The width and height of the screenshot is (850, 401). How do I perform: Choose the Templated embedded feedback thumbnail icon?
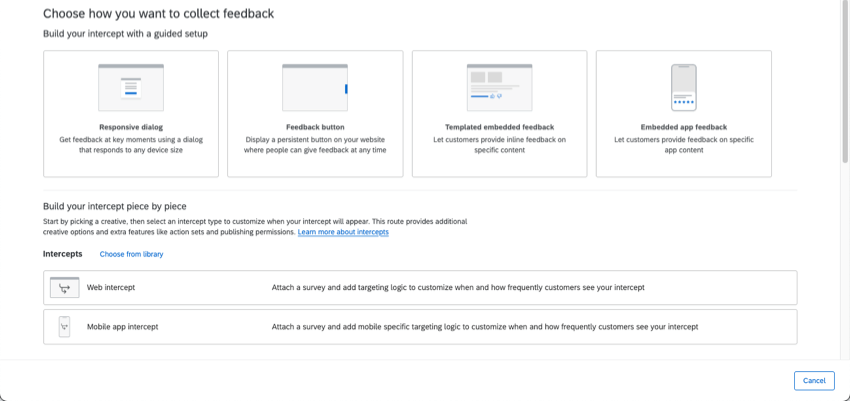(x=499, y=87)
